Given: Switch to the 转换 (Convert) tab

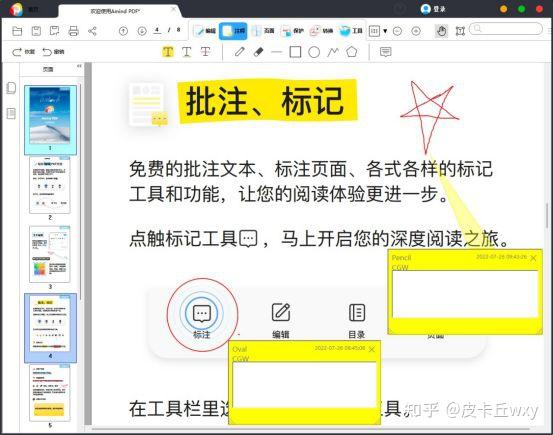Looking at the screenshot, I should coord(321,31).
